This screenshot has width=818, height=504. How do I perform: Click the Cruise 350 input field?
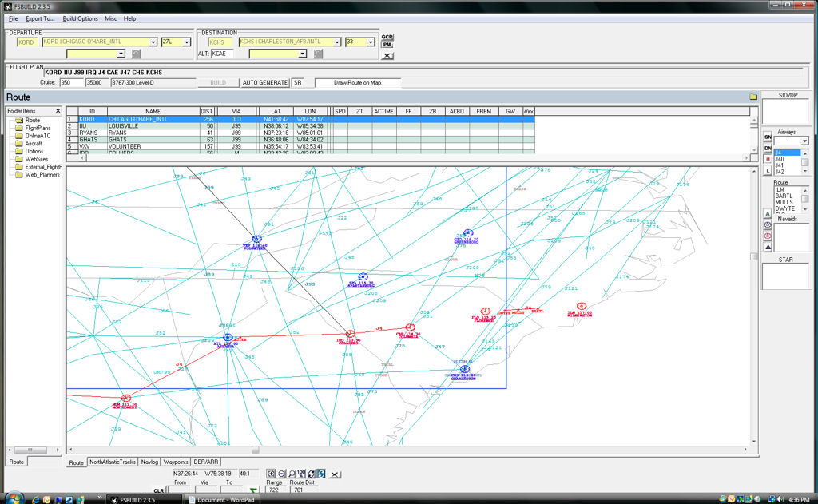(71, 82)
